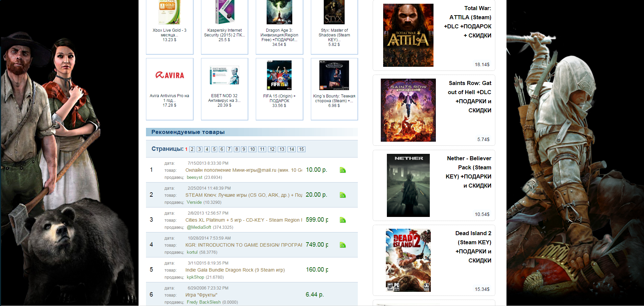This screenshot has width=644, height=306.
Task: Go to page 7 of recommended goods
Action: (229, 149)
